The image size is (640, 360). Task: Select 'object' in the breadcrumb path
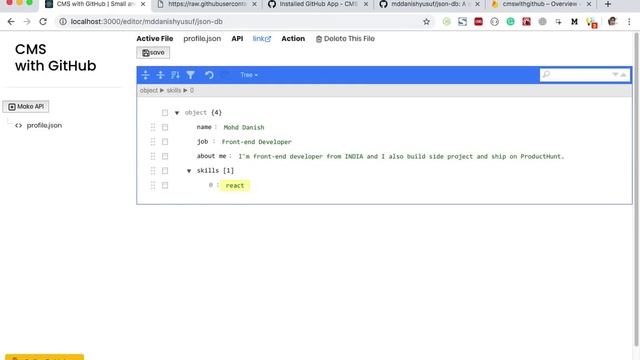[149, 90]
